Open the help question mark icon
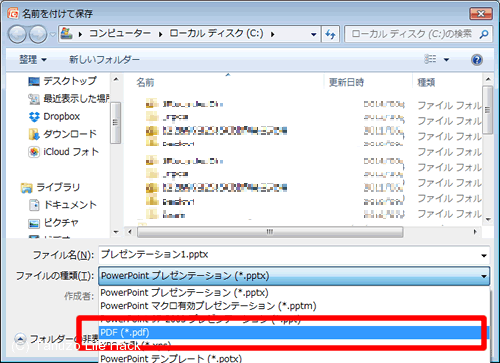Image resolution: width=500 pixels, height=363 pixels. pyautogui.click(x=477, y=60)
